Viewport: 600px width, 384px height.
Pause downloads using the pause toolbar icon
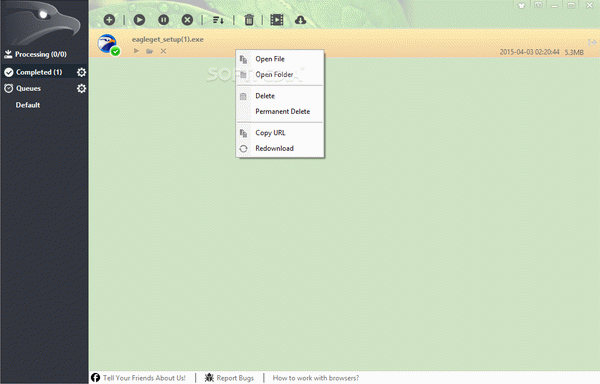tap(163, 20)
